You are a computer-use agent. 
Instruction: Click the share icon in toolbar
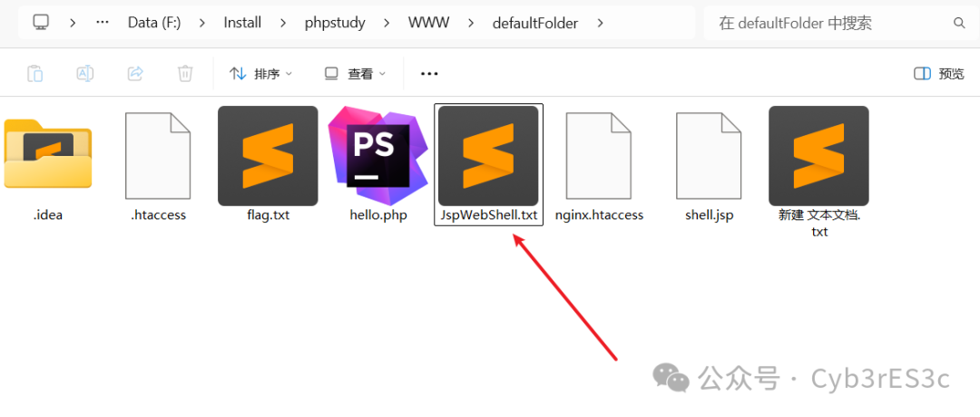point(135,73)
